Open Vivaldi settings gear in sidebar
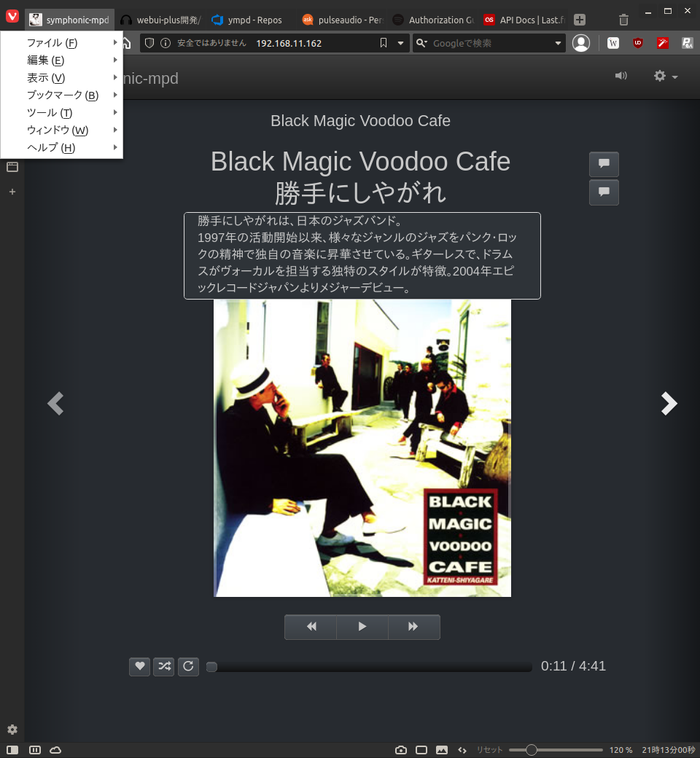 tap(12, 730)
